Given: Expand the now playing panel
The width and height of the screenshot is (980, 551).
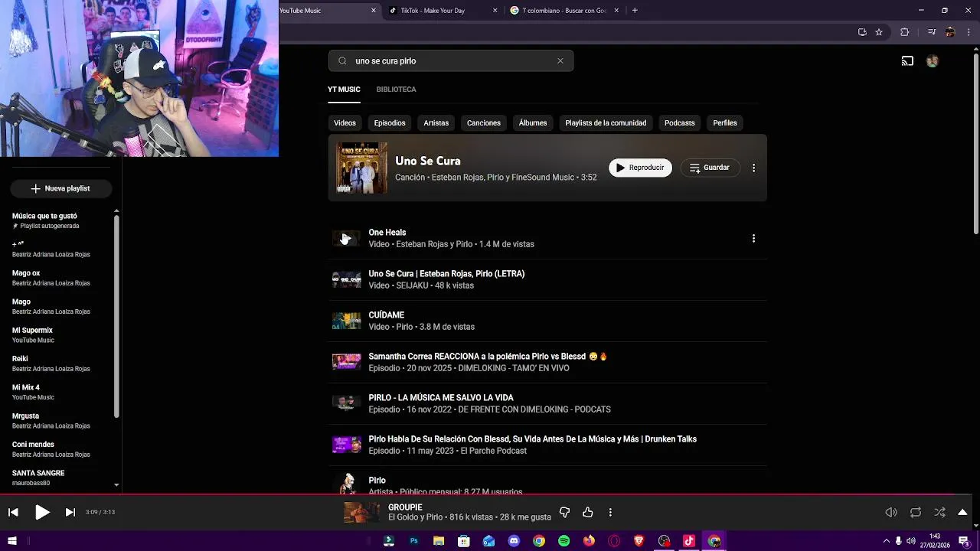Looking at the screenshot, I should tap(963, 512).
